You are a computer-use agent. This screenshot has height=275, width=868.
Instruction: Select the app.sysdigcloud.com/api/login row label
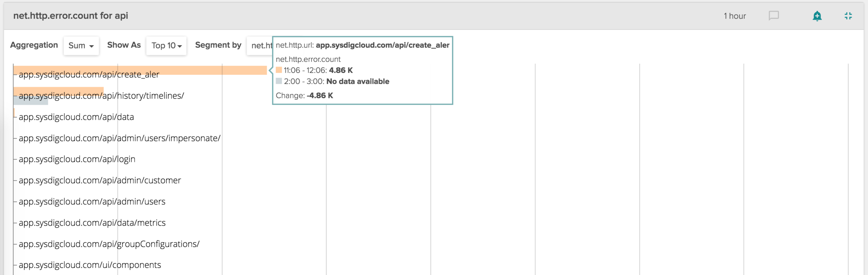point(77,159)
